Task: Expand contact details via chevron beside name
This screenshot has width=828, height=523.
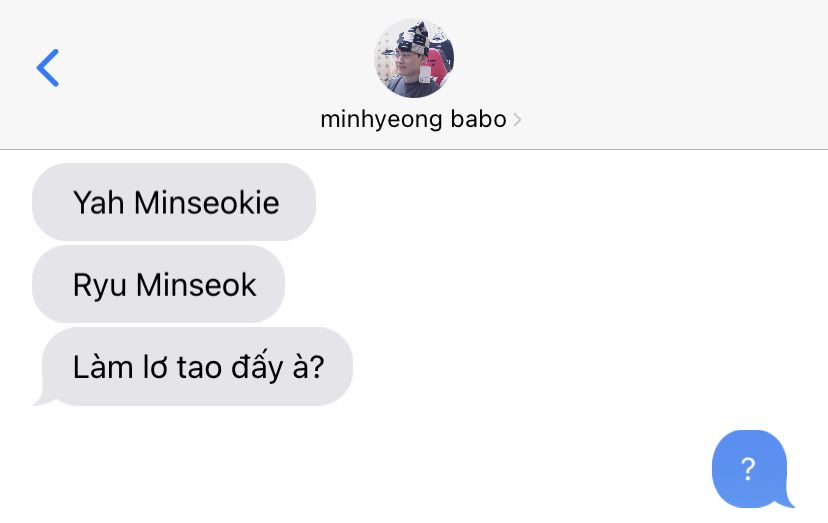Action: (x=517, y=120)
